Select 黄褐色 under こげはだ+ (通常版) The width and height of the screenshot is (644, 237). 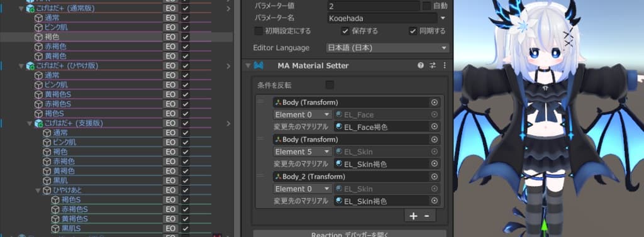[55, 56]
